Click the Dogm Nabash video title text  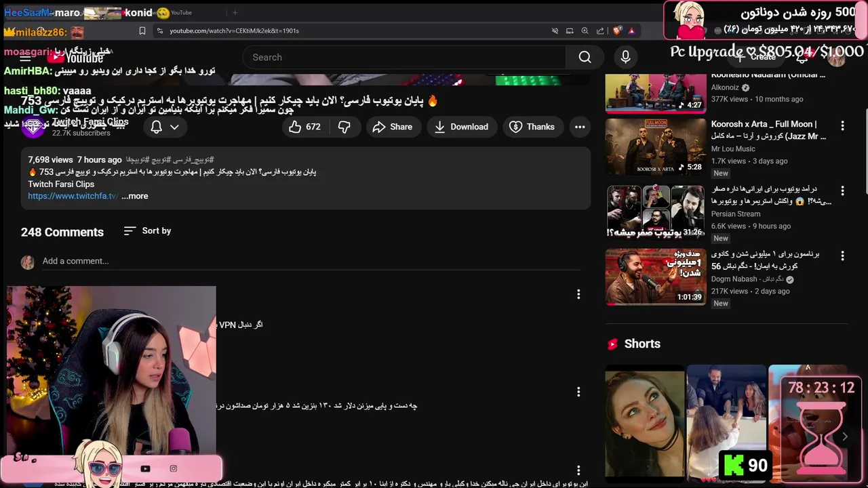(766, 260)
